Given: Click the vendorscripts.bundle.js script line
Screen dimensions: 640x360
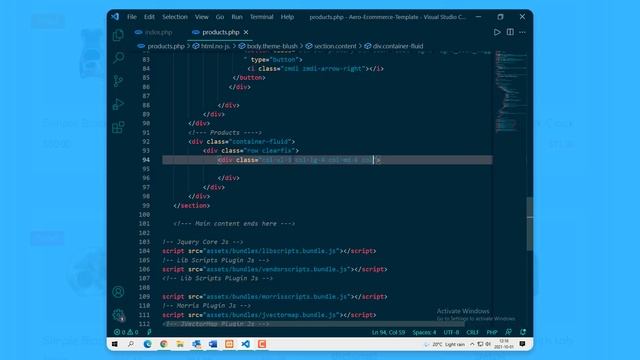Looking at the screenshot, I should pyautogui.click(x=274, y=269).
